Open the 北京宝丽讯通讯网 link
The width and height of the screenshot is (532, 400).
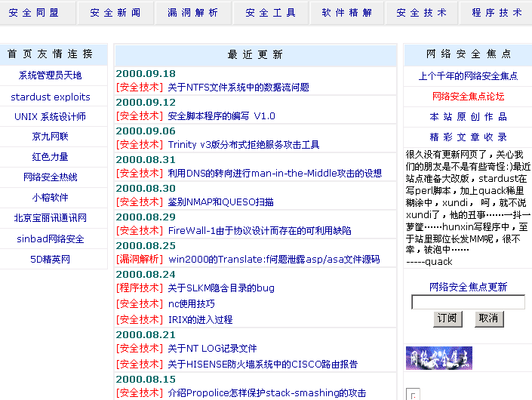click(x=51, y=218)
